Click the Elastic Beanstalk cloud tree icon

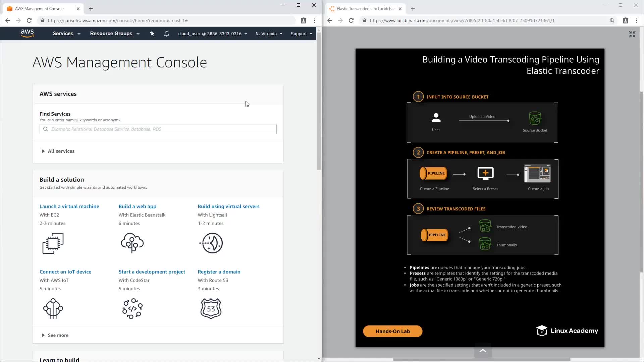click(x=132, y=243)
